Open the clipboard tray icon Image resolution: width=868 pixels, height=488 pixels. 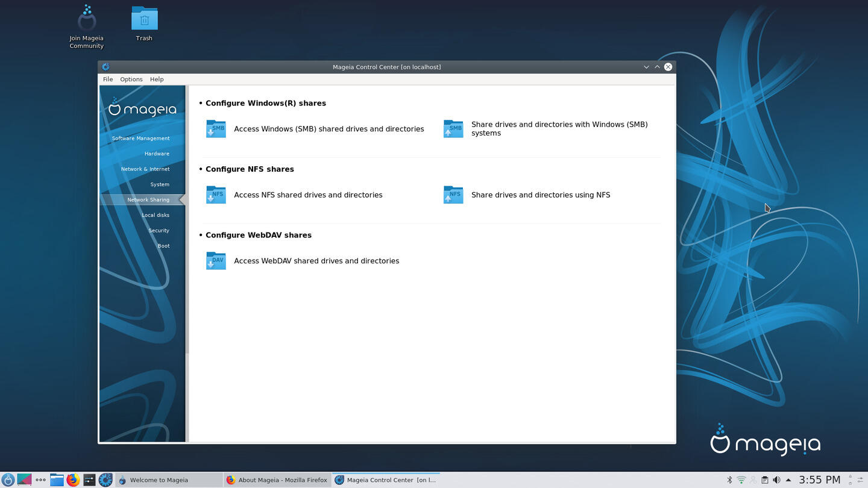(x=765, y=480)
